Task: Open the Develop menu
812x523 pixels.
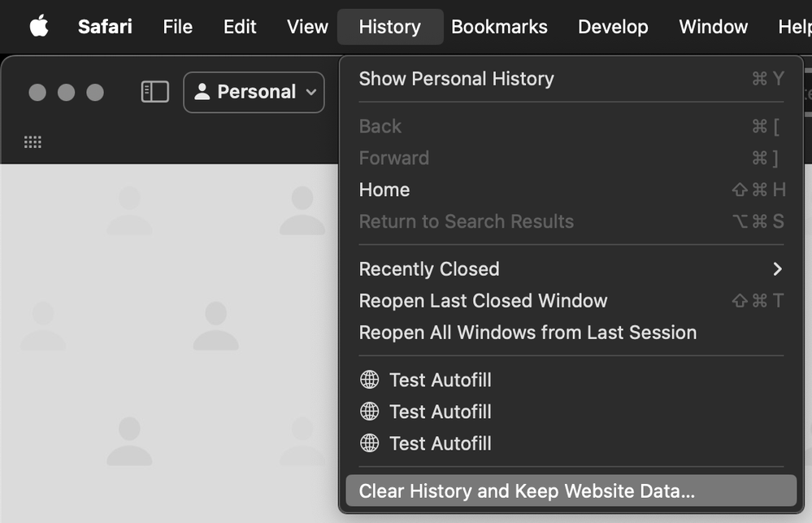Action: [613, 27]
